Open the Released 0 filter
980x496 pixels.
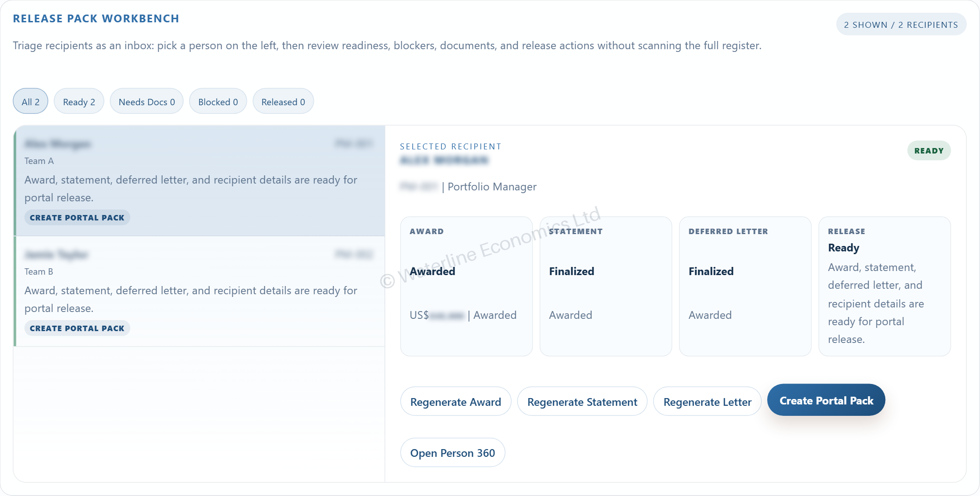pyautogui.click(x=283, y=102)
